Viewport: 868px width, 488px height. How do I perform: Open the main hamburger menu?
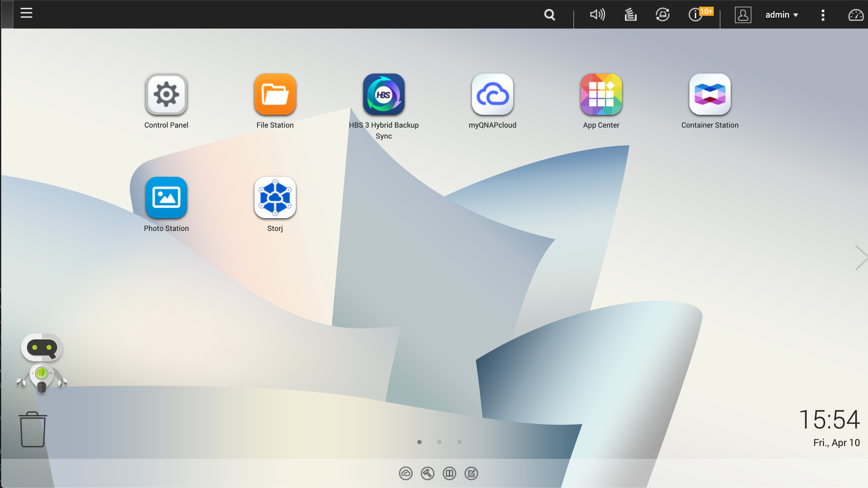pyautogui.click(x=26, y=13)
